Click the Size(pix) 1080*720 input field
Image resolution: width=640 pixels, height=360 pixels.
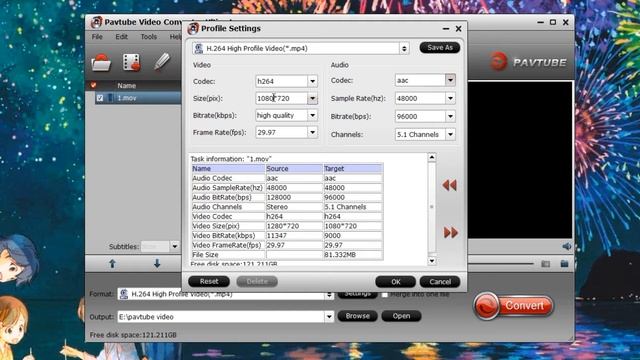(x=282, y=98)
